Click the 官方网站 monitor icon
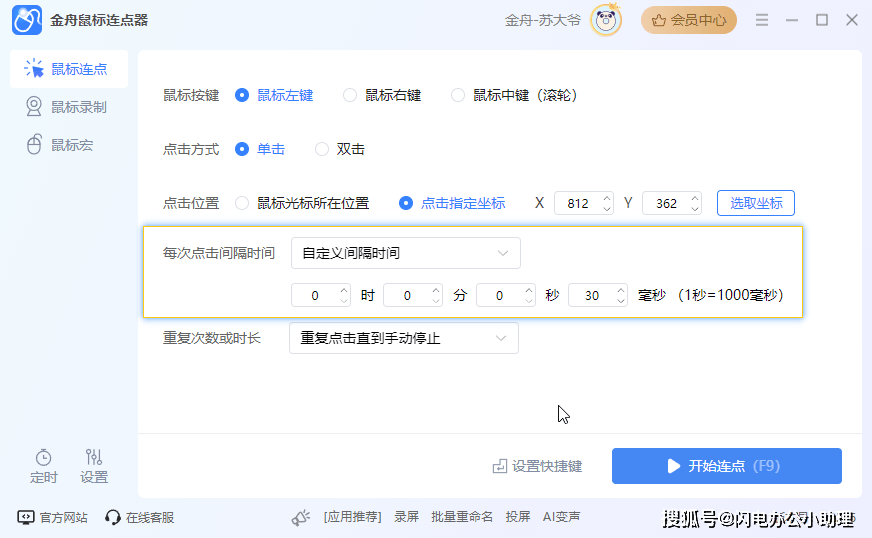 [26, 517]
